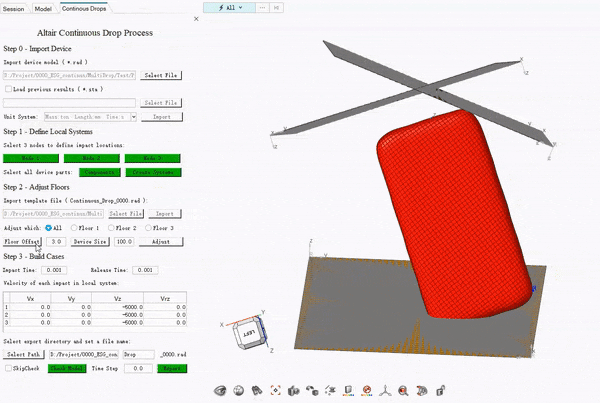Screen dimensions: 600x403
Task: Click the LEFT view cube
Action: (x=249, y=333)
